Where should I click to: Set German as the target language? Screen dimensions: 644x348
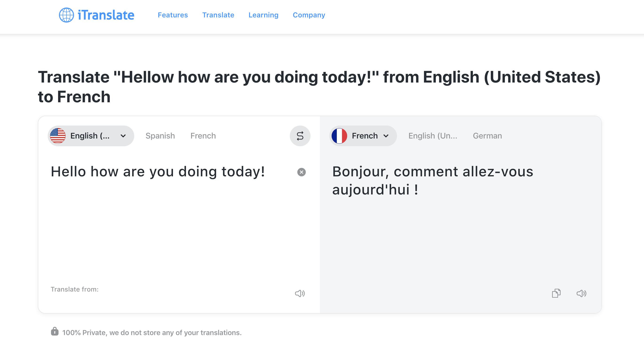point(487,136)
